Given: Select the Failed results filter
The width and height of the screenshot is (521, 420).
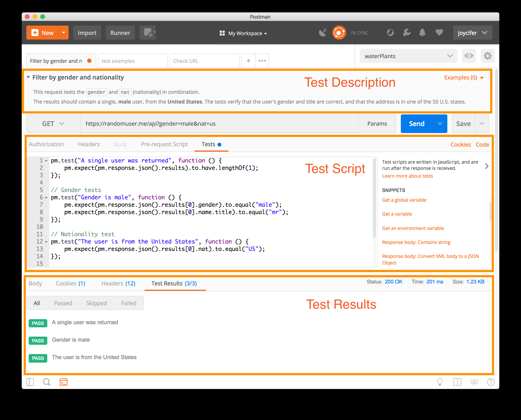Looking at the screenshot, I should [129, 303].
